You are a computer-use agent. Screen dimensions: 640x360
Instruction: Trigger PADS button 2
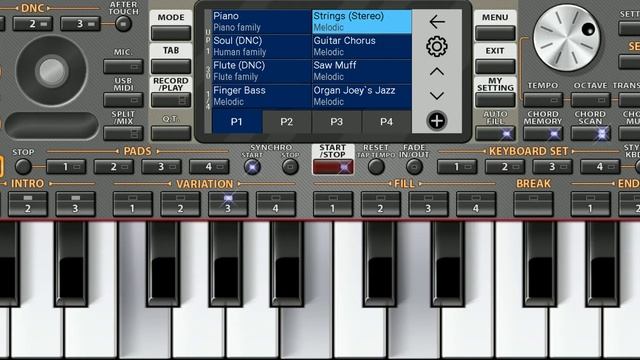coord(114,167)
